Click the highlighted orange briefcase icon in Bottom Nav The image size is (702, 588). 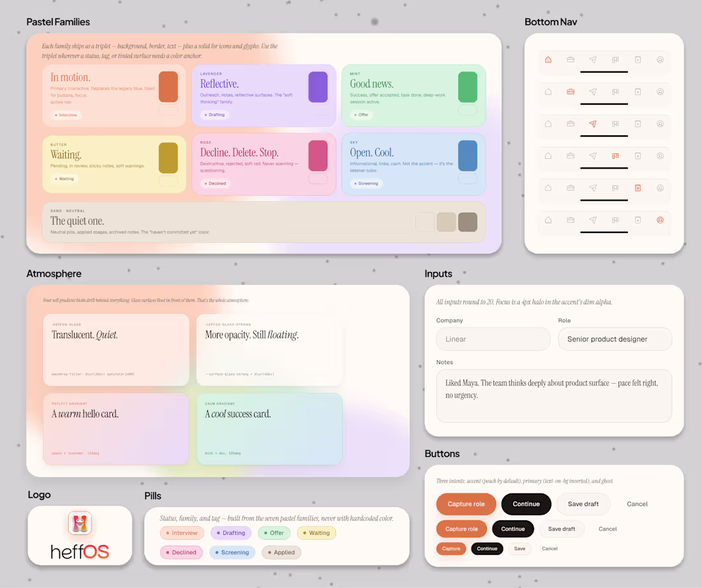tap(571, 92)
